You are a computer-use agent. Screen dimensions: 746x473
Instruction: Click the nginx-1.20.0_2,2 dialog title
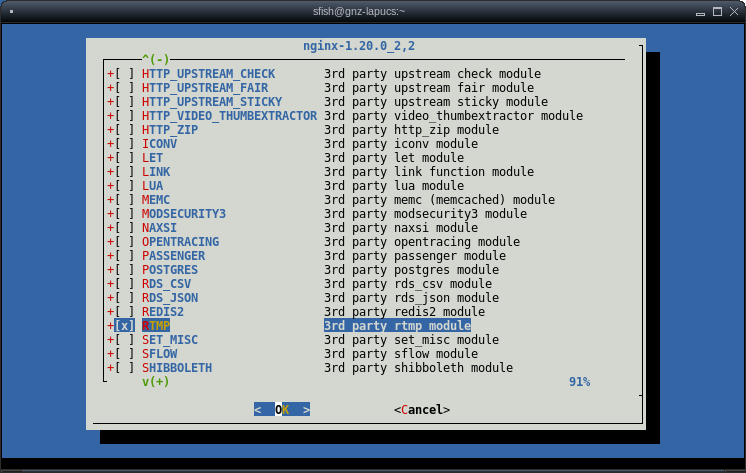[359, 46]
